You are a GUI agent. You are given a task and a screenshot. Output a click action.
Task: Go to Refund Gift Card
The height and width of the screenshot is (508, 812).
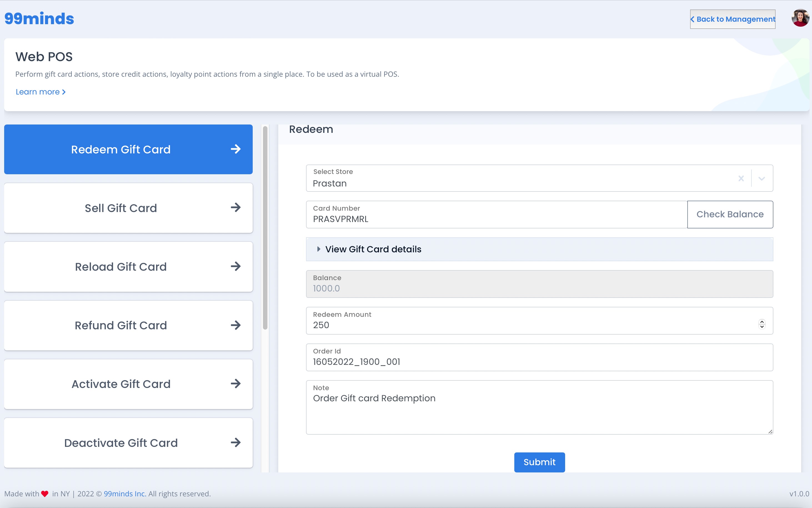point(128,325)
